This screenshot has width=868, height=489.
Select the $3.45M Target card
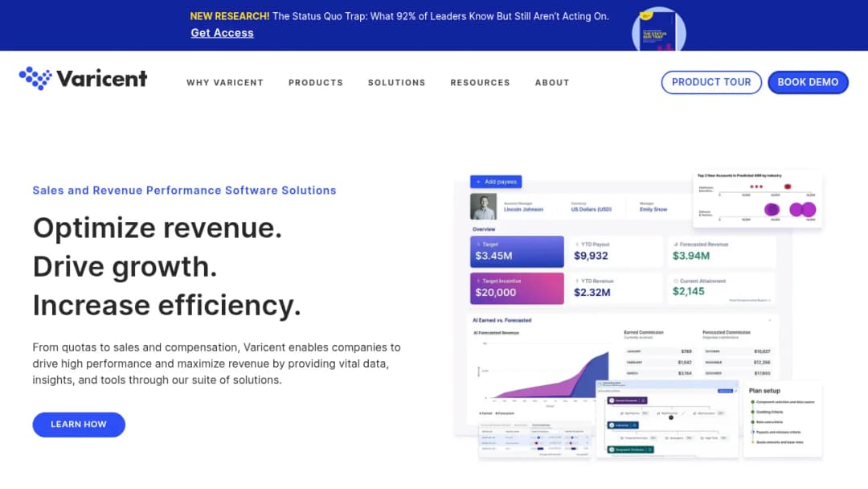[x=517, y=252]
